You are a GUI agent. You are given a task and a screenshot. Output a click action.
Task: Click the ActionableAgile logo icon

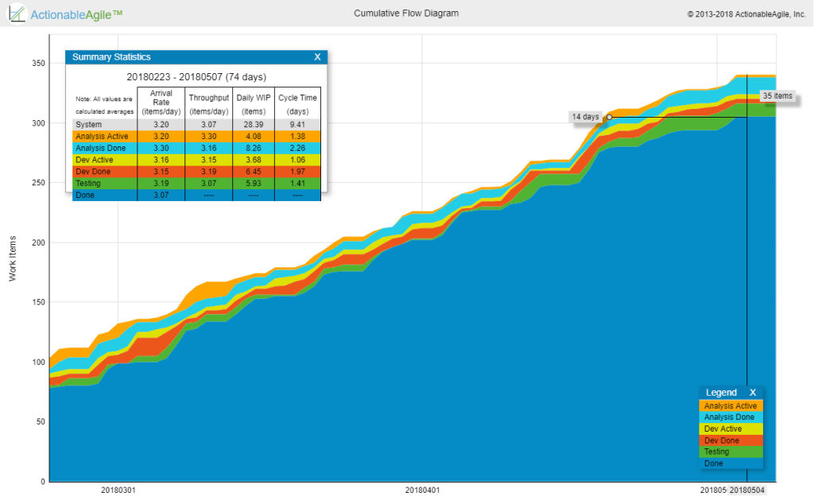17,13
